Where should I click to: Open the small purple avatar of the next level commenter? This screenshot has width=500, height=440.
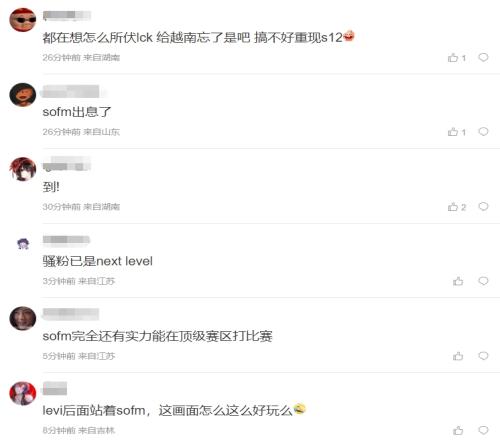pyautogui.click(x=23, y=244)
